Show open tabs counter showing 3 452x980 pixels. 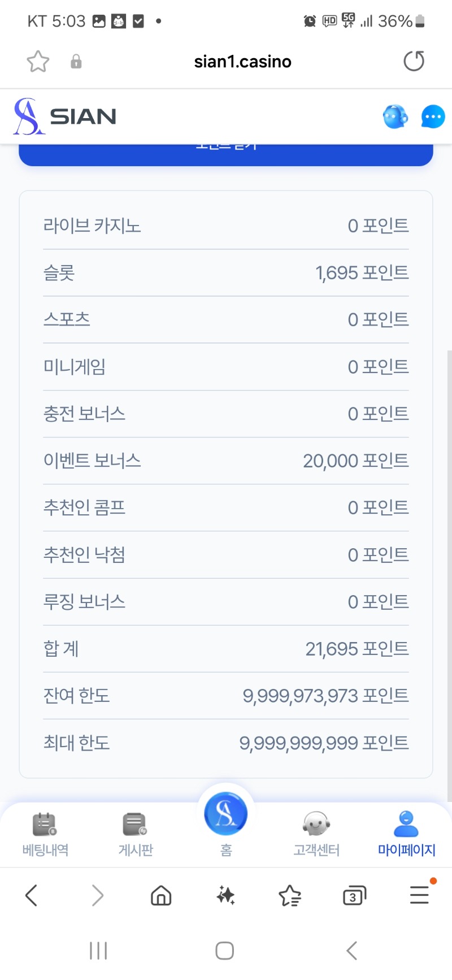click(x=354, y=896)
